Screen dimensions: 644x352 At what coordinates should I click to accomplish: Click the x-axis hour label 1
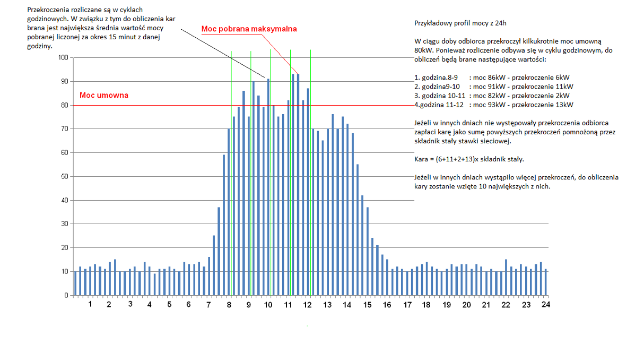coord(90,305)
